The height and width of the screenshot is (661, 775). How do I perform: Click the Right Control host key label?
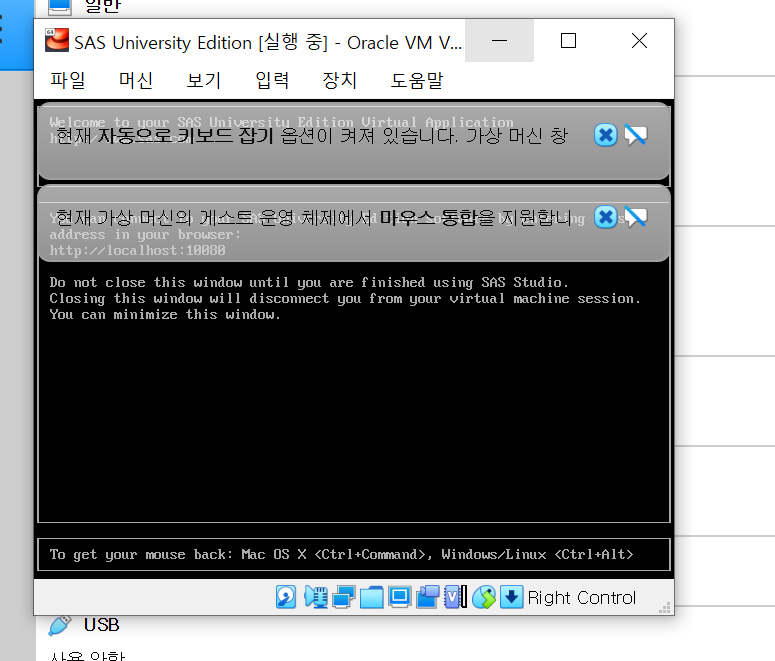[x=582, y=598]
